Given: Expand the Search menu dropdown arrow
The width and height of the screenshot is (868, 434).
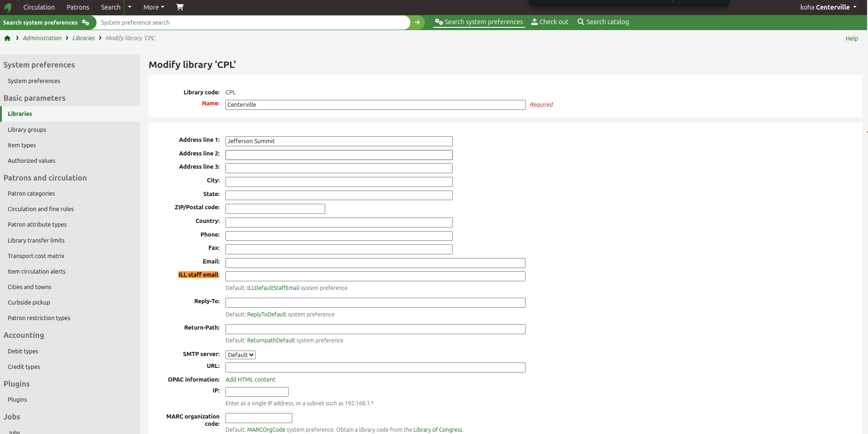Looking at the screenshot, I should [130, 7].
